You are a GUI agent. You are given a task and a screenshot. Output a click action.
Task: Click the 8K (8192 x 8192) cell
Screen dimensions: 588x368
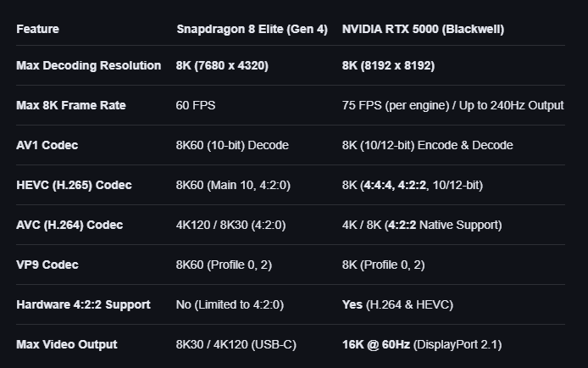388,65
